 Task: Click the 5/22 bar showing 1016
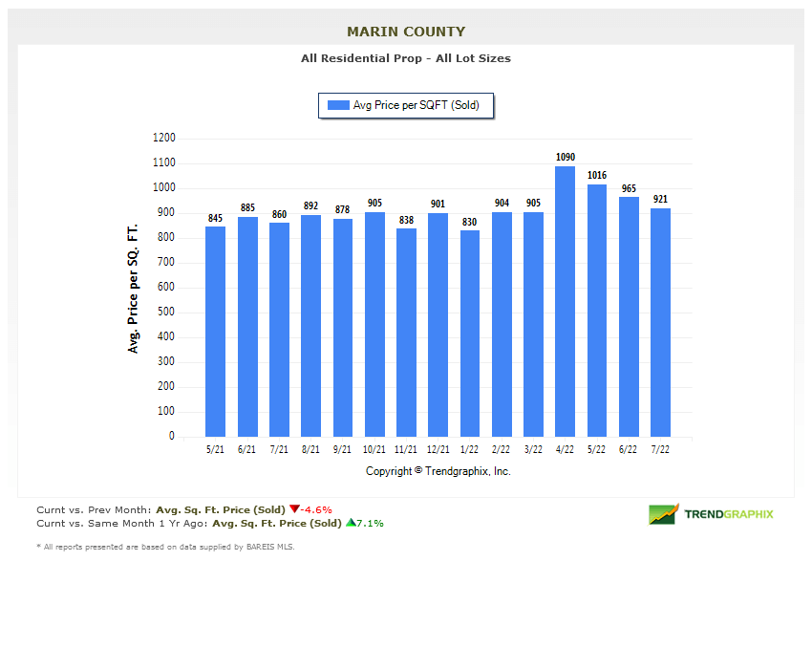597,311
